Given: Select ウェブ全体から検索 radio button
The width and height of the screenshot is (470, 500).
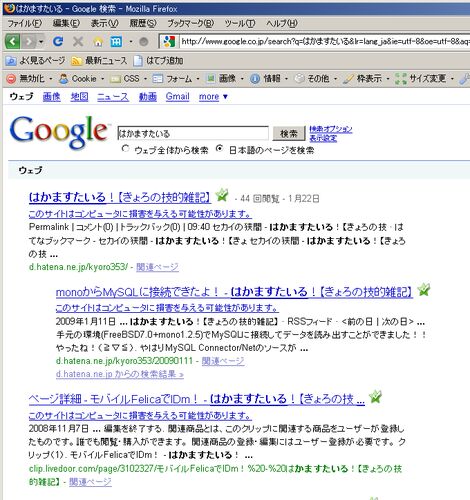Looking at the screenshot, I should (x=125, y=148).
